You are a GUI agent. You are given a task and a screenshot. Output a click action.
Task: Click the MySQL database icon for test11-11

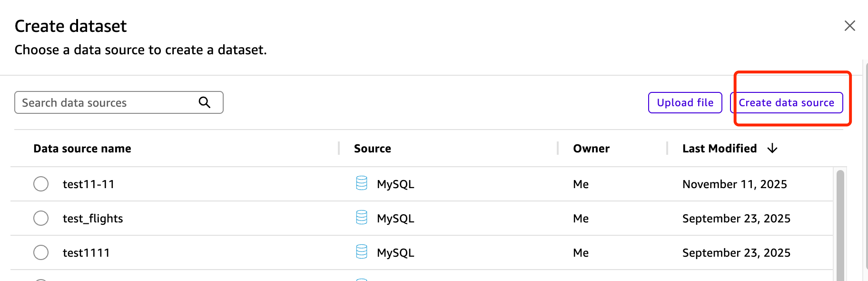(362, 183)
